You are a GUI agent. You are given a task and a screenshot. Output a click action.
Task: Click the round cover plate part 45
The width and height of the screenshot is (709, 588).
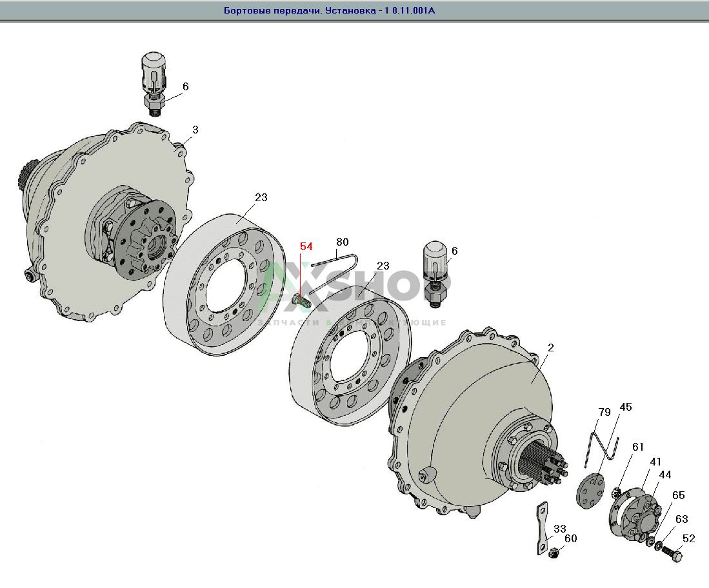point(590,491)
